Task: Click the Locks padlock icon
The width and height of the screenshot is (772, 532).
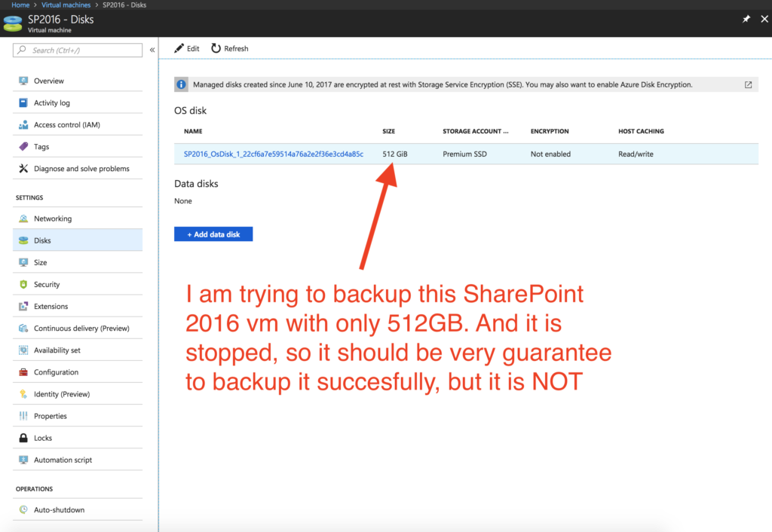Action: pos(23,438)
